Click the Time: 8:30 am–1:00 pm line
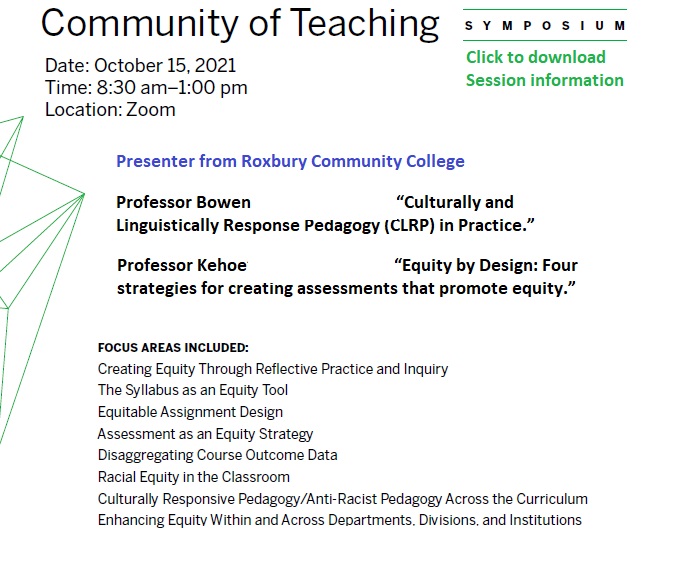 click(x=146, y=88)
